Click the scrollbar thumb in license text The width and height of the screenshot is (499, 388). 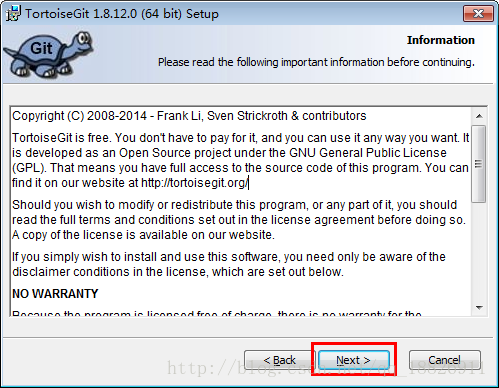[479, 164]
